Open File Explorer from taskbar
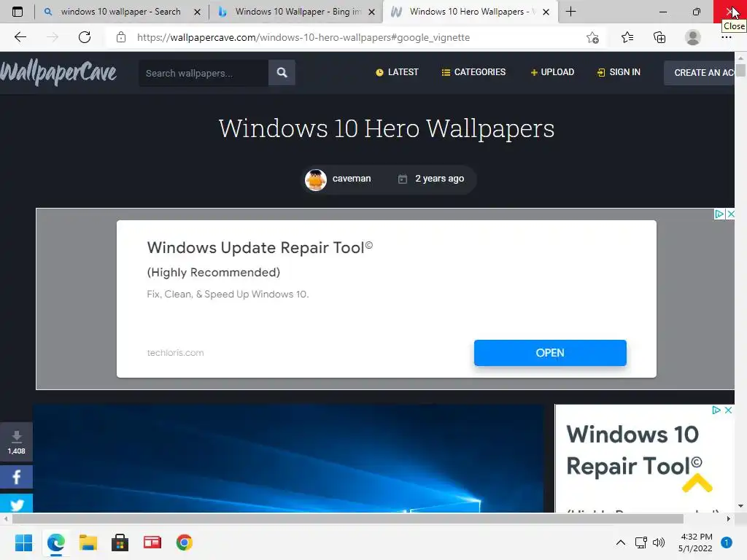Viewport: 747px width, 560px height. pos(88,542)
